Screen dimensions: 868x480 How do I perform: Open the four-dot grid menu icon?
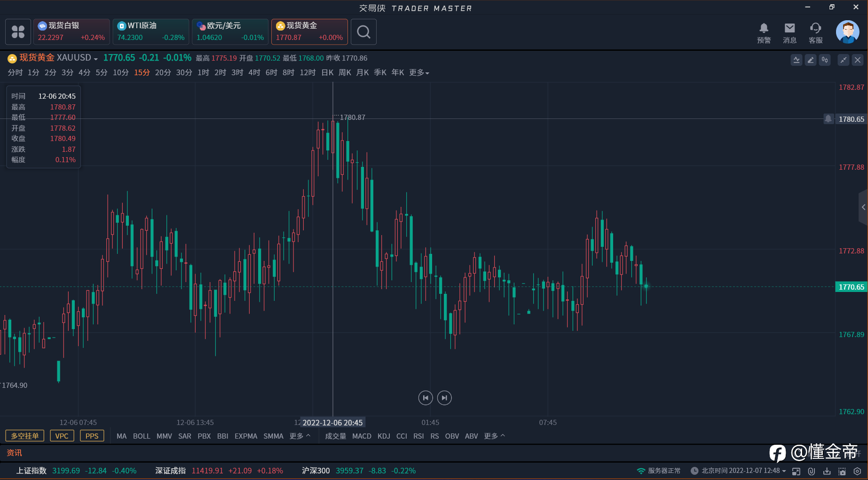pyautogui.click(x=18, y=32)
